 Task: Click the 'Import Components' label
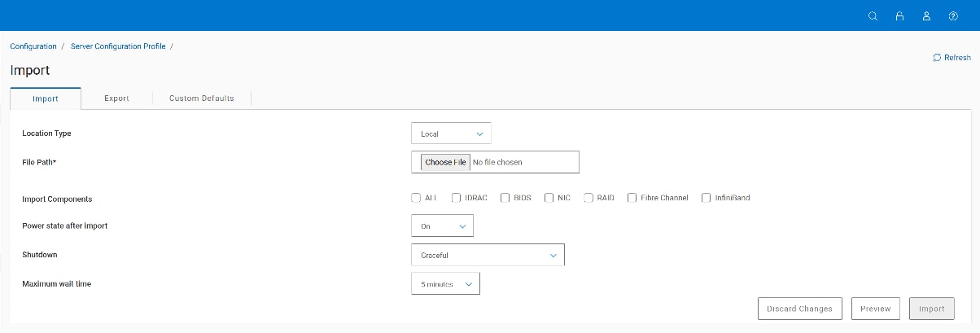(57, 199)
